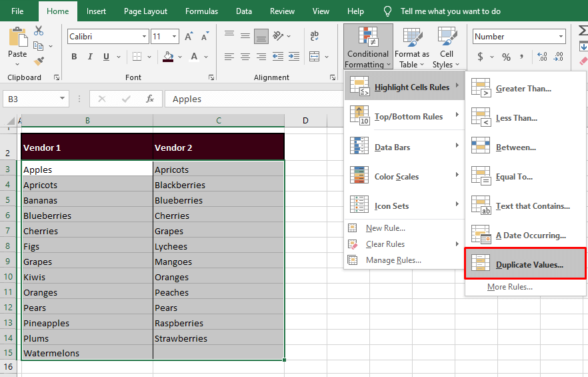Open Format as Table gallery
This screenshot has height=377, width=588.
(x=412, y=47)
